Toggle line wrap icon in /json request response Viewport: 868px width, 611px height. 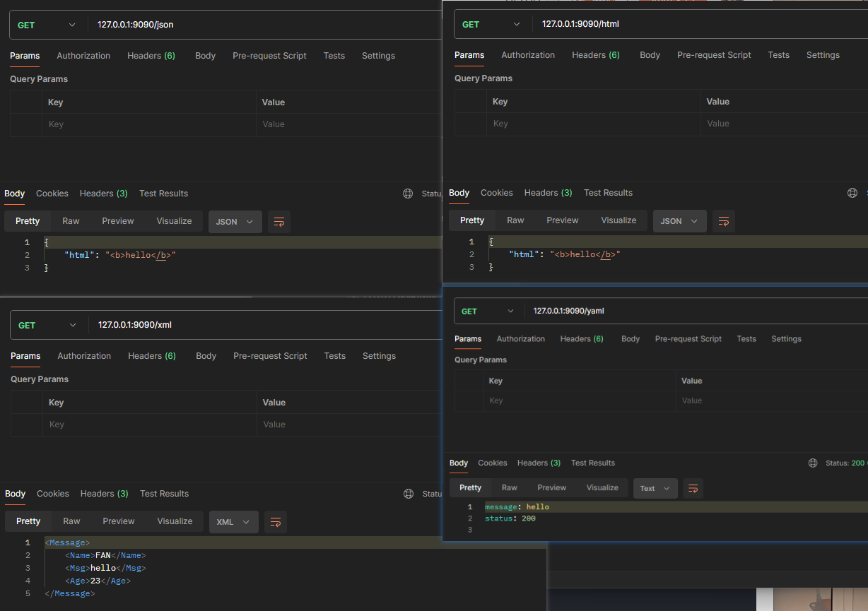click(x=279, y=222)
